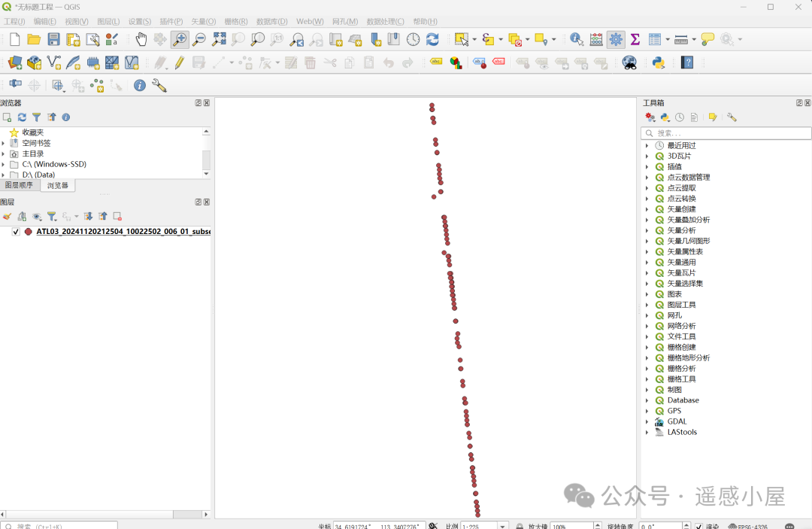Switch to the 图层顺序 tab
This screenshot has height=529, width=812.
[x=19, y=185]
